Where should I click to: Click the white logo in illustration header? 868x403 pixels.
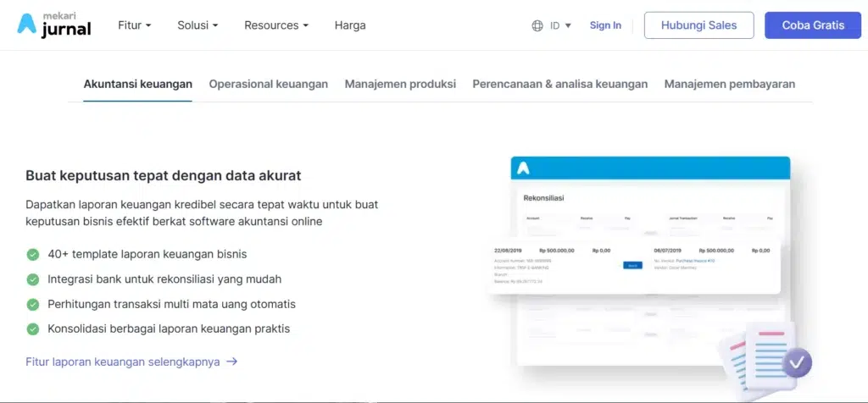click(x=523, y=168)
